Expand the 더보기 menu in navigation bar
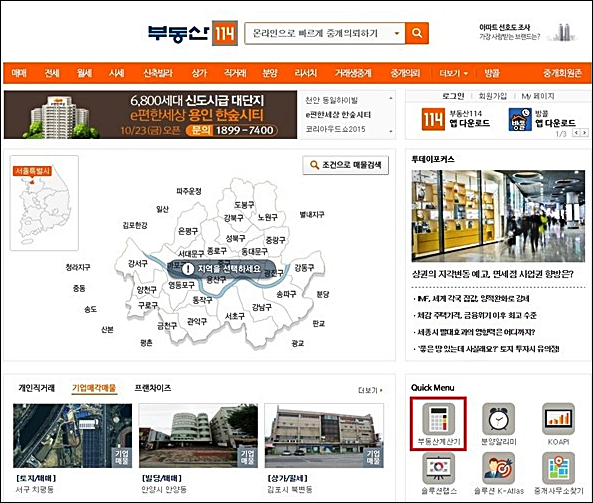The width and height of the screenshot is (593, 503). point(453,73)
